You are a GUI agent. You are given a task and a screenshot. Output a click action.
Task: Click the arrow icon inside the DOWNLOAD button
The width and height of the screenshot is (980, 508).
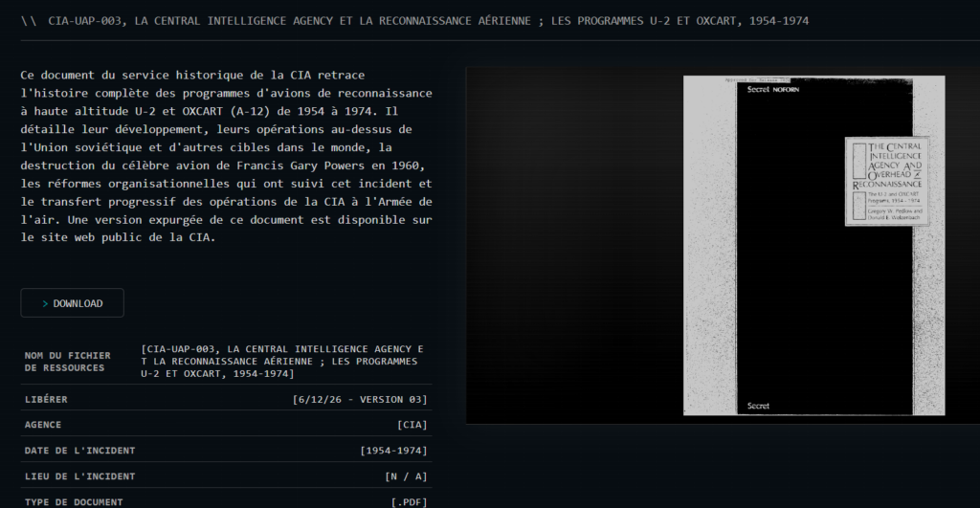45,303
